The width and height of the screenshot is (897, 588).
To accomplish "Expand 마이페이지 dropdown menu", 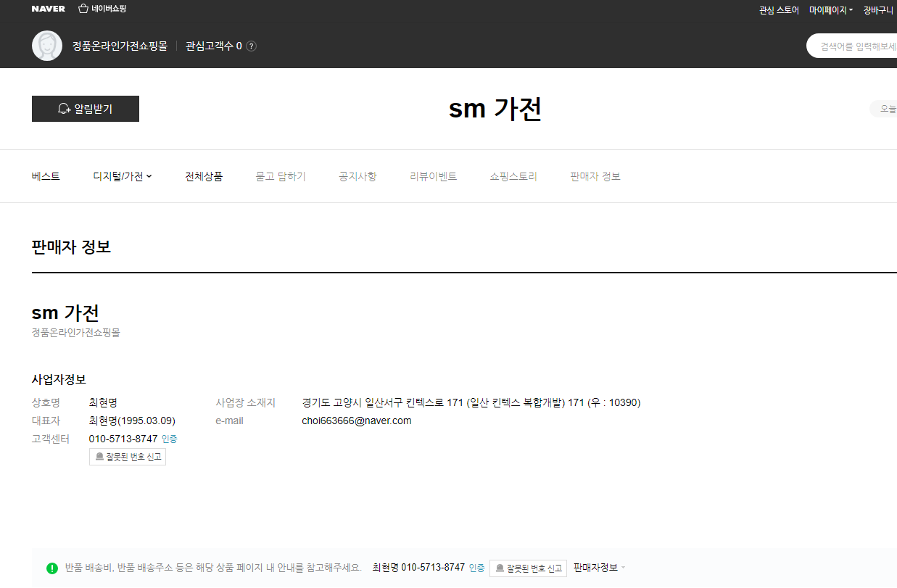I will (831, 10).
